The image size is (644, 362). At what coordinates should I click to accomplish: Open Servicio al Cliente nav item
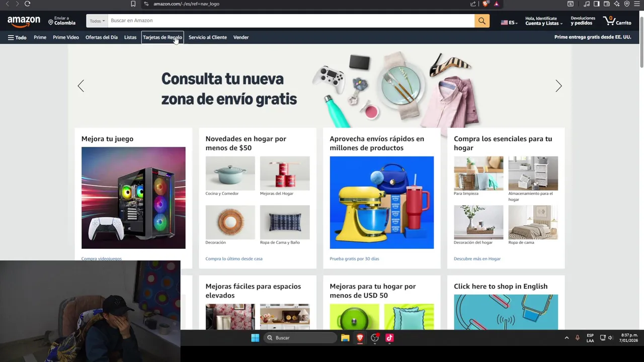[x=207, y=37]
